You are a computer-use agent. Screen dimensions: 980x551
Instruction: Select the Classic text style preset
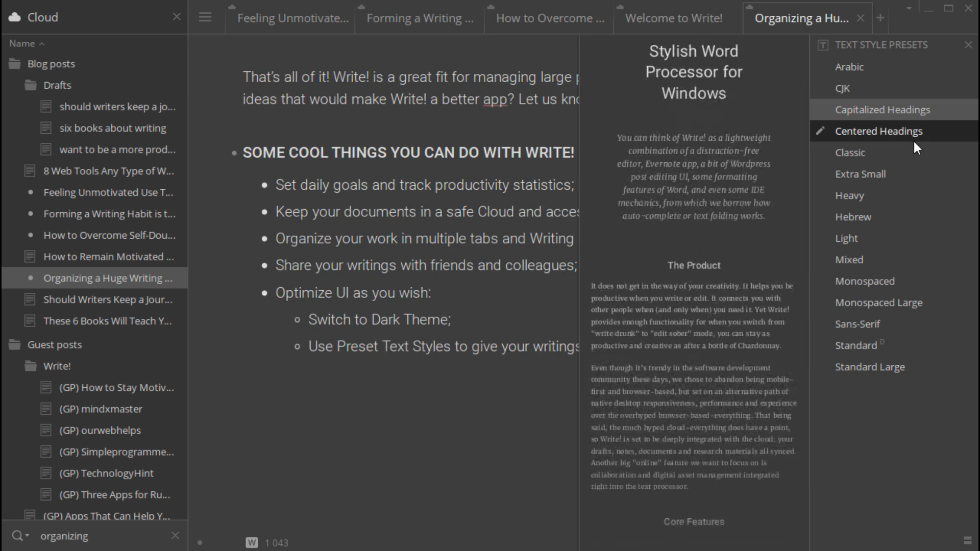coord(850,152)
